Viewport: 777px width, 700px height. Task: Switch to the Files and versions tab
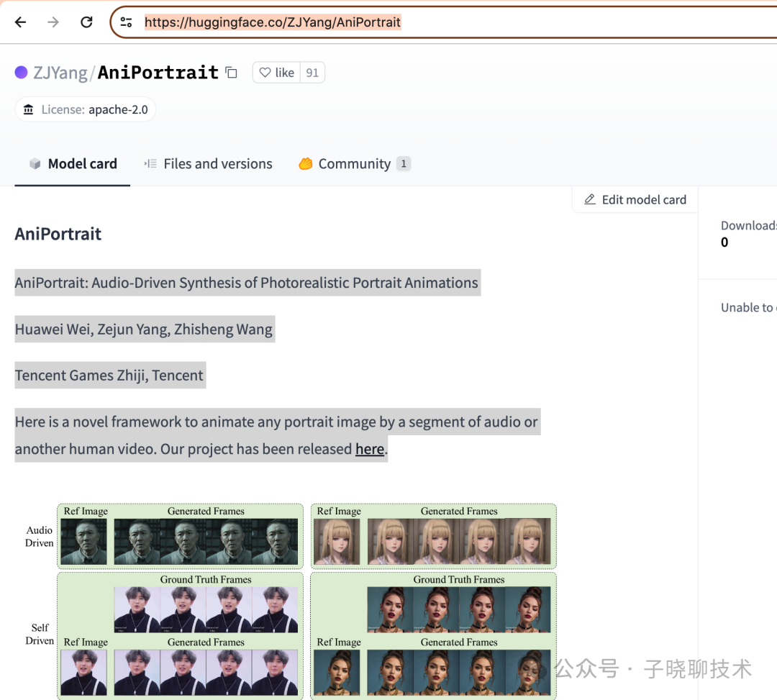point(217,163)
